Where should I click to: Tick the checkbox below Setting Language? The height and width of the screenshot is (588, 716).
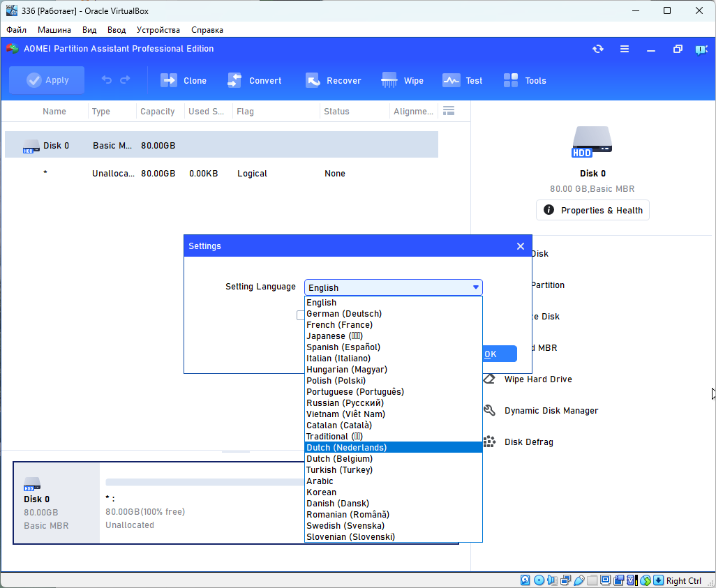pyautogui.click(x=301, y=315)
